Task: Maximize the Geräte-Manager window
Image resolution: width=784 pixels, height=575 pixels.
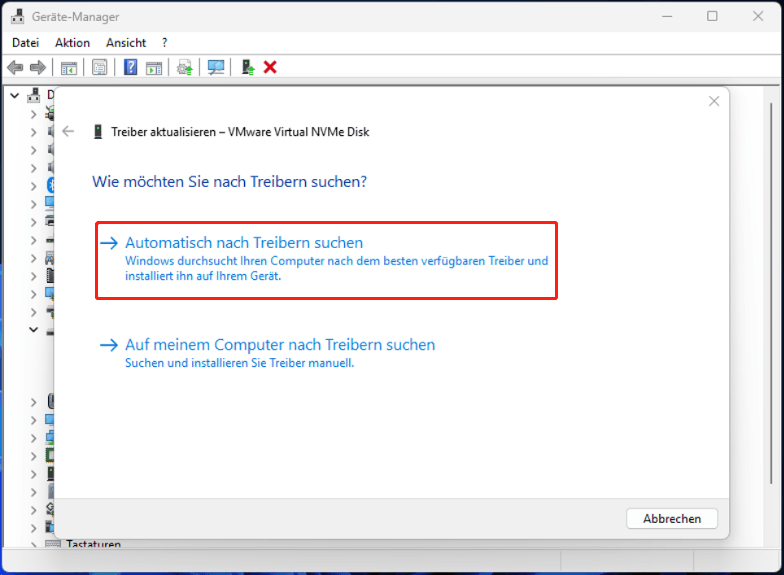Action: (x=712, y=16)
